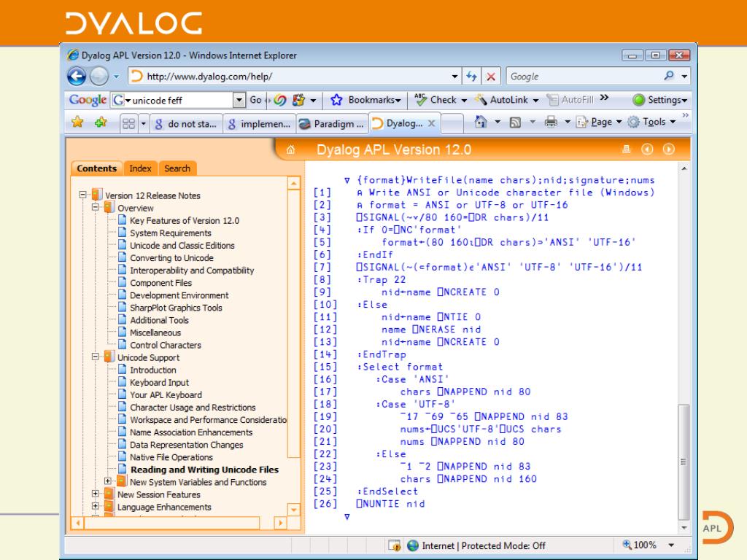Click the Refresh icon beside address bar

[472, 76]
